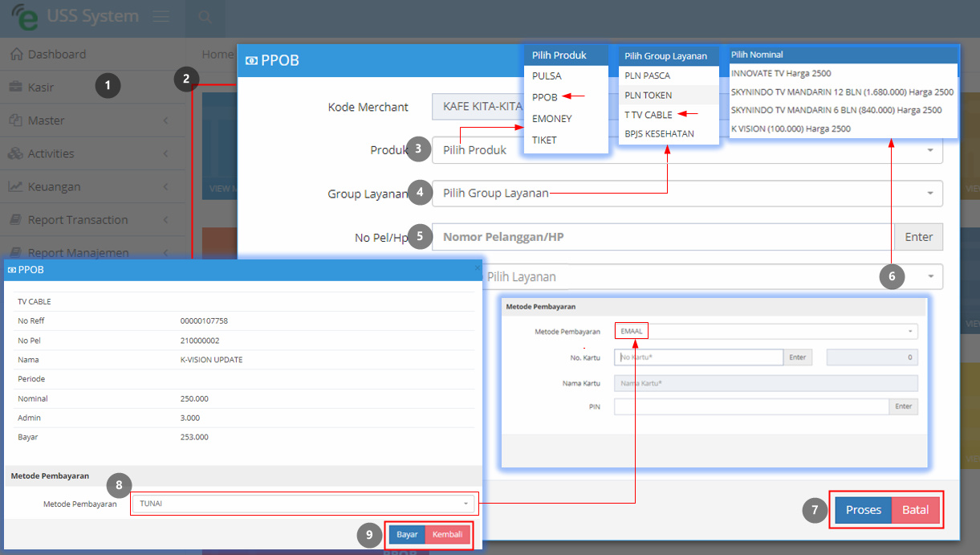980x555 pixels.
Task: Click the Keuangan chart icon
Action: tap(16, 186)
